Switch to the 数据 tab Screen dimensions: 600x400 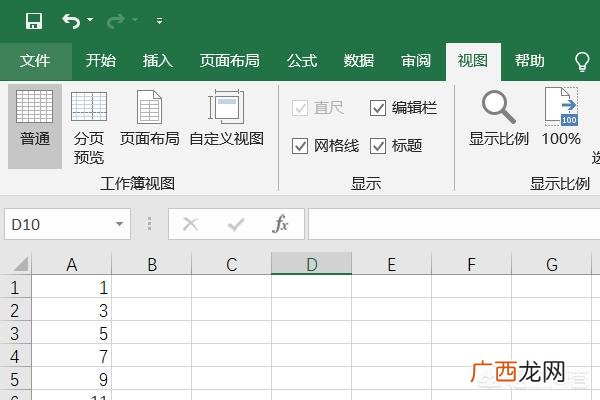359,60
